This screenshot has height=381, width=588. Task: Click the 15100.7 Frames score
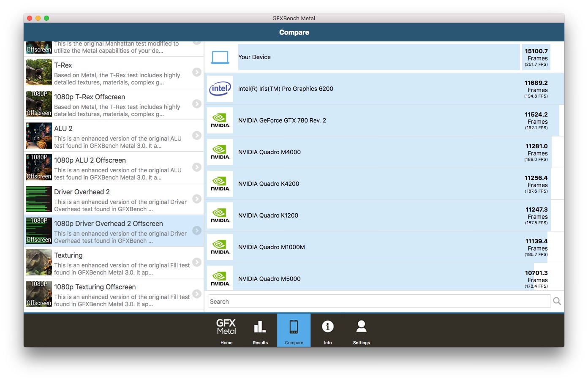[536, 57]
